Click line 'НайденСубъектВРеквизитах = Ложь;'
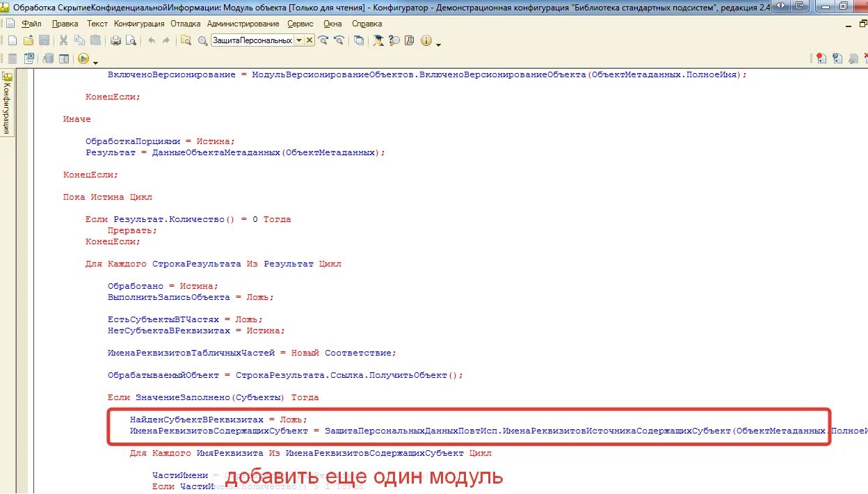The image size is (868, 494). (218, 420)
